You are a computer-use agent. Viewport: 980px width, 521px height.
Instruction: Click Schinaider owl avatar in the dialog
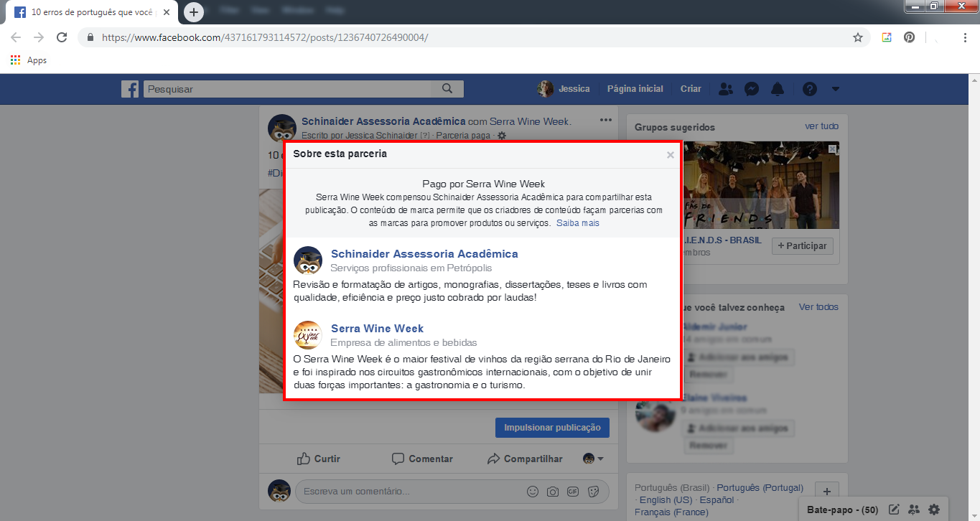click(308, 260)
